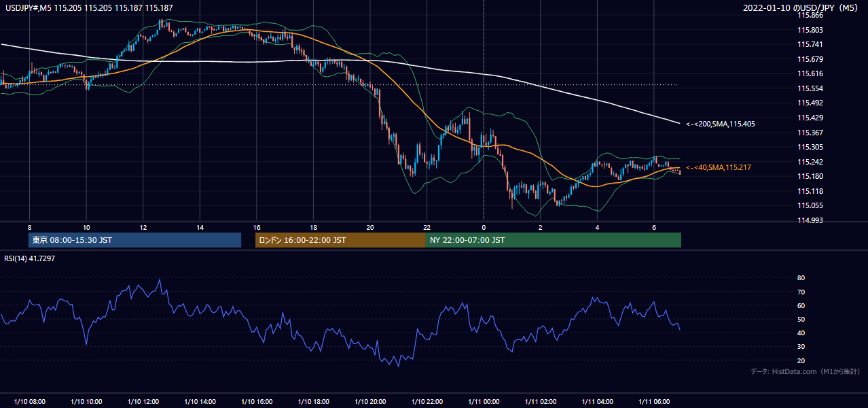
Task: Click the 1/10 14:00 bottom time label
Action: [200, 402]
